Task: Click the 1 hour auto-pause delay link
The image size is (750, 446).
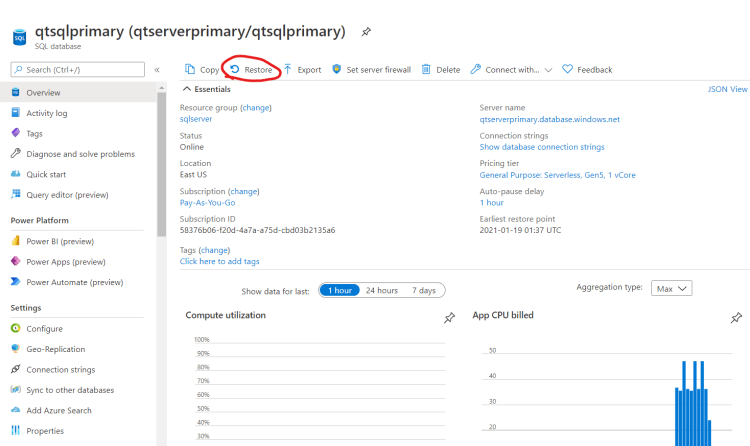Action: pos(491,202)
